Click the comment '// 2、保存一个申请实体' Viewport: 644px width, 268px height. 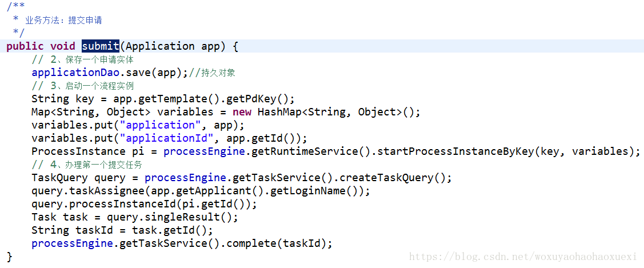pos(82,59)
